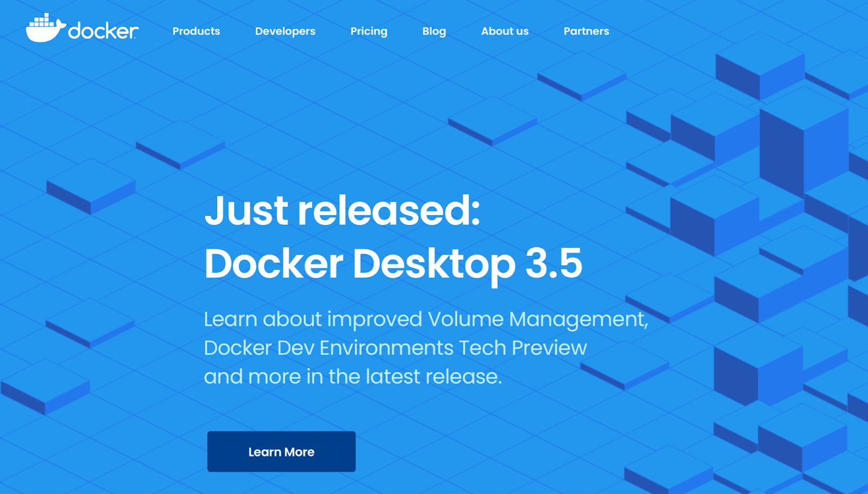Open the About us menu
868x494 pixels.
[505, 31]
